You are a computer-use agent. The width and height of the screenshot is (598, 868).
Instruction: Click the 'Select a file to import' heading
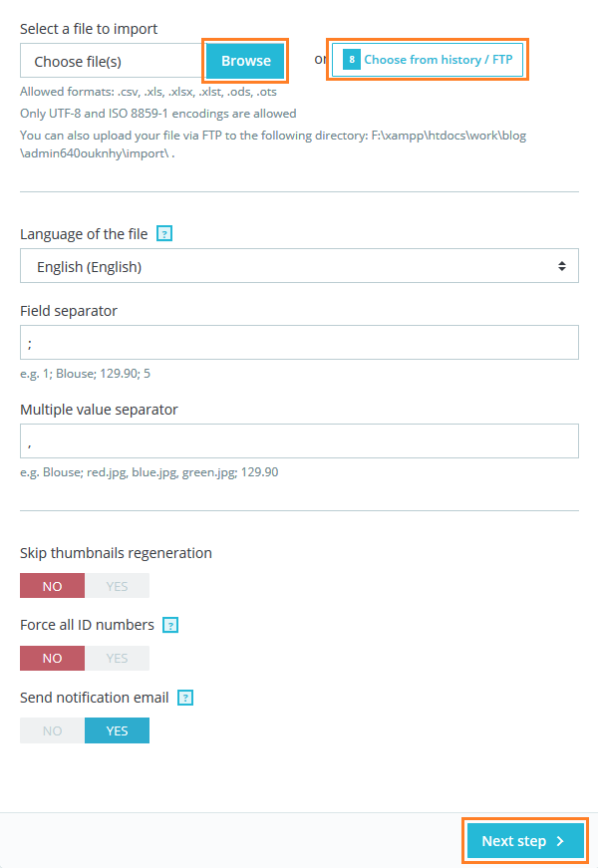[90, 28]
